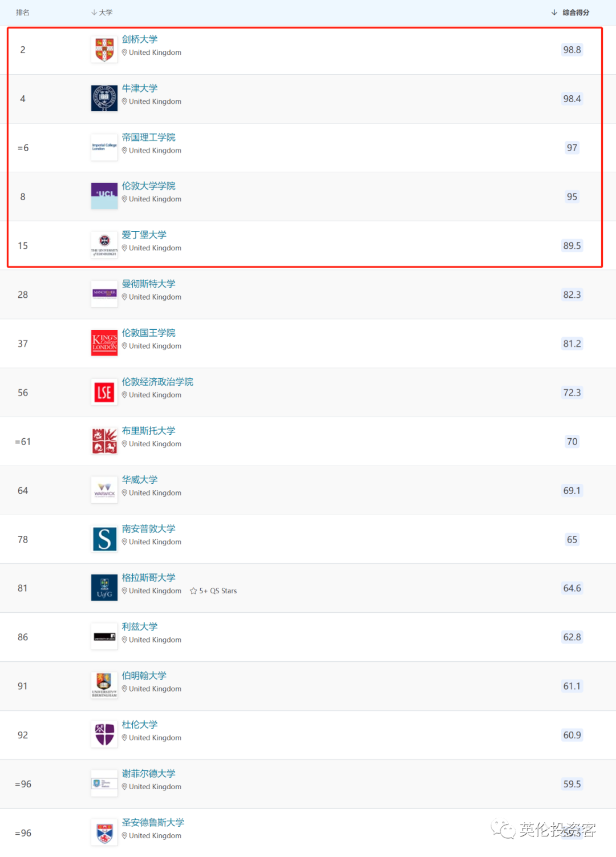Click the King's College London red logo
The width and height of the screenshot is (616, 857).
click(x=104, y=343)
